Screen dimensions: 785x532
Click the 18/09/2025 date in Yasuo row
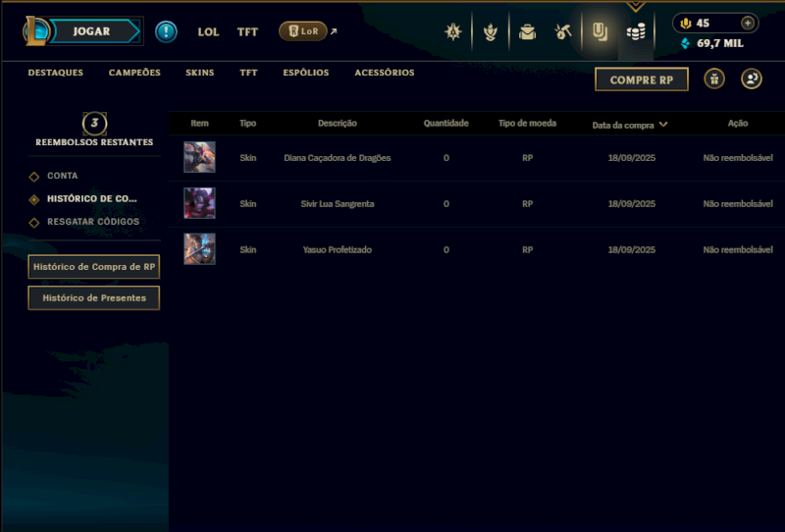[632, 250]
